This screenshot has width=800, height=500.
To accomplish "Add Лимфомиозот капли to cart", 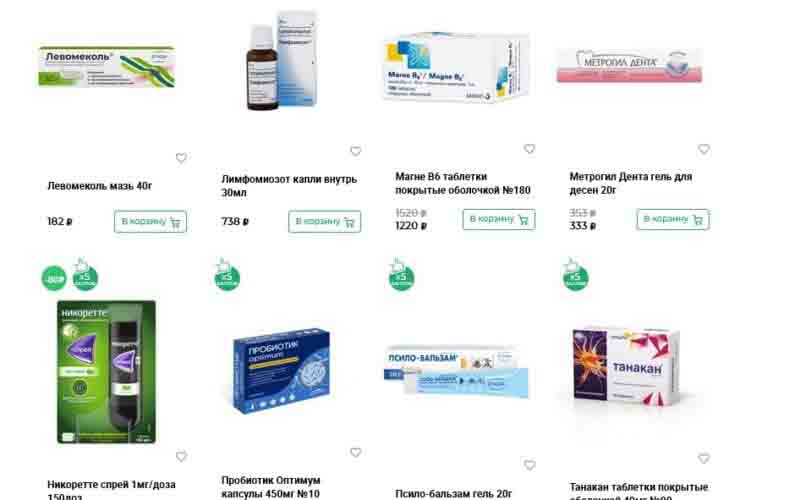I will (324, 222).
